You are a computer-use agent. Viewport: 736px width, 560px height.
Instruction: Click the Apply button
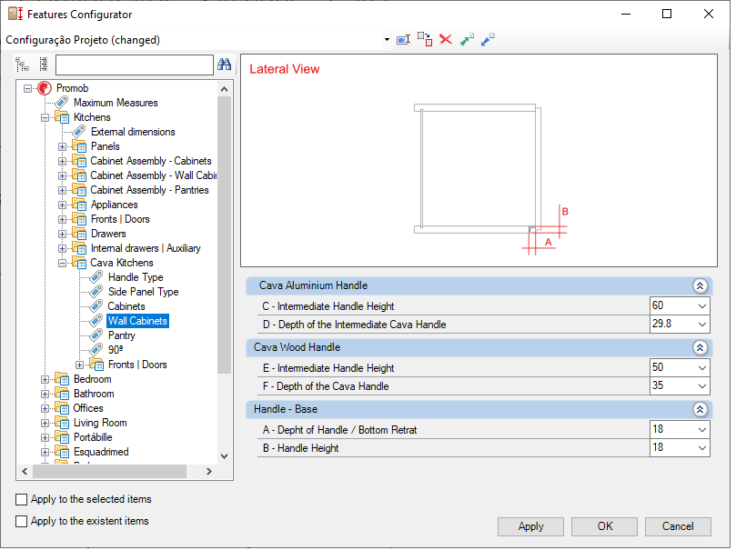click(530, 526)
